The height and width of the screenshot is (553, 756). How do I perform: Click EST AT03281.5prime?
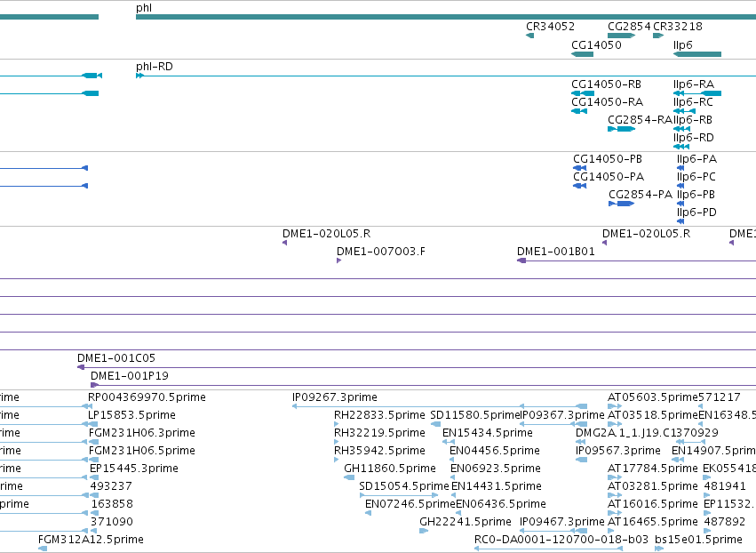click(652, 486)
